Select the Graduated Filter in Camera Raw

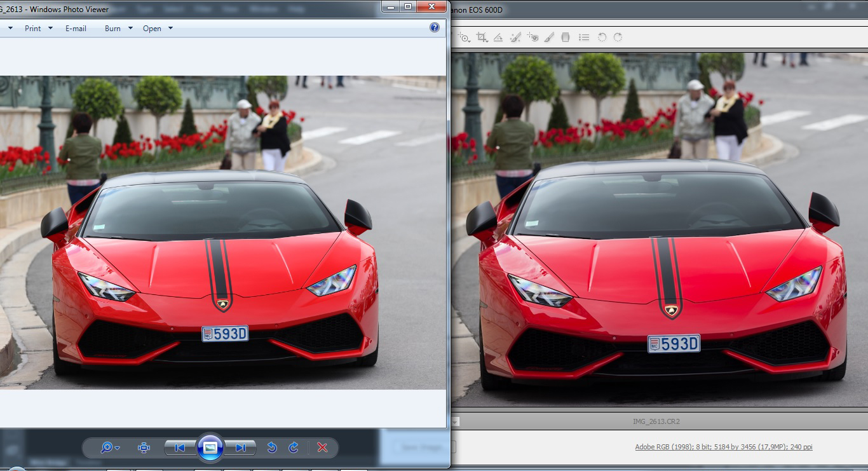[566, 38]
